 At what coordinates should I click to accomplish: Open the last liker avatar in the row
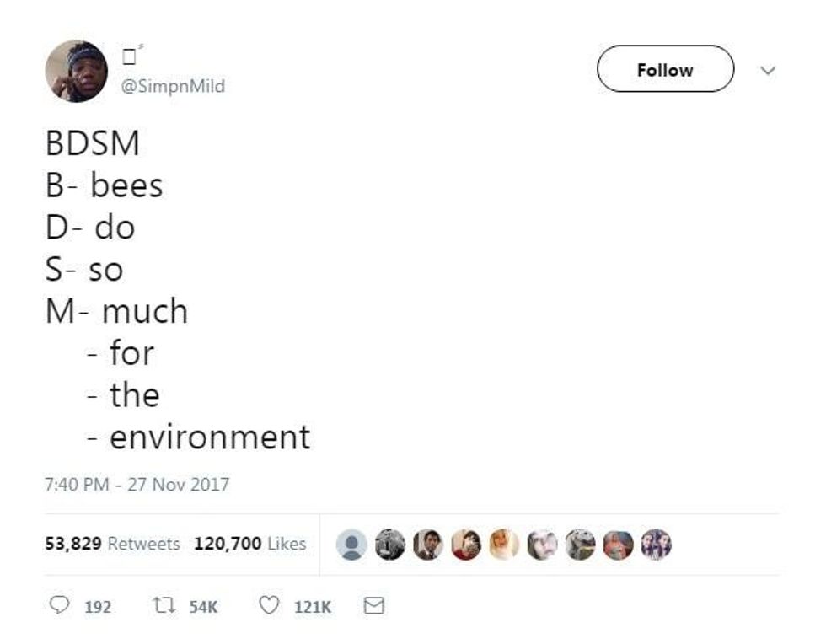click(x=656, y=545)
